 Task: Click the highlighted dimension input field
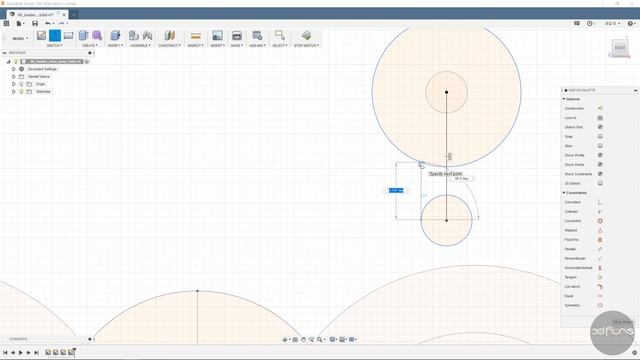coord(396,191)
